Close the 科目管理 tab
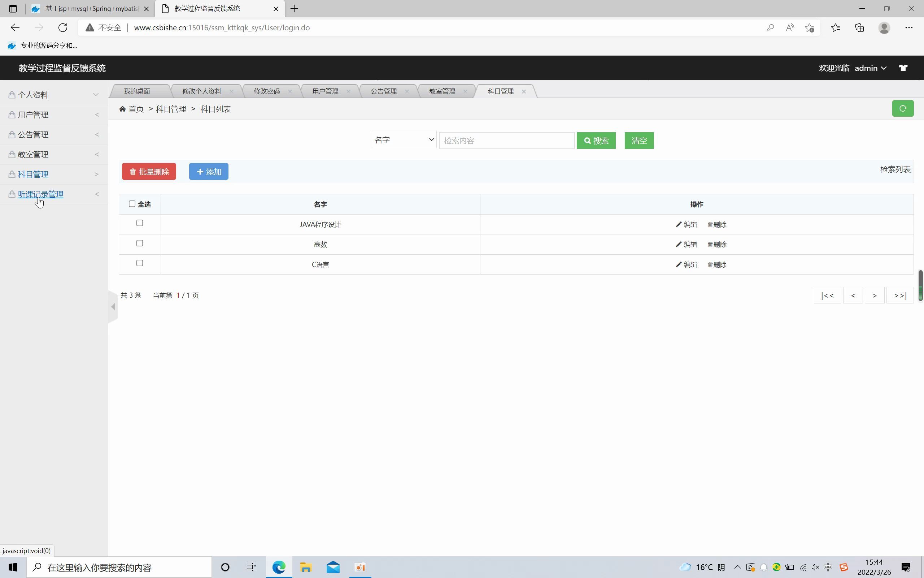 (x=524, y=91)
